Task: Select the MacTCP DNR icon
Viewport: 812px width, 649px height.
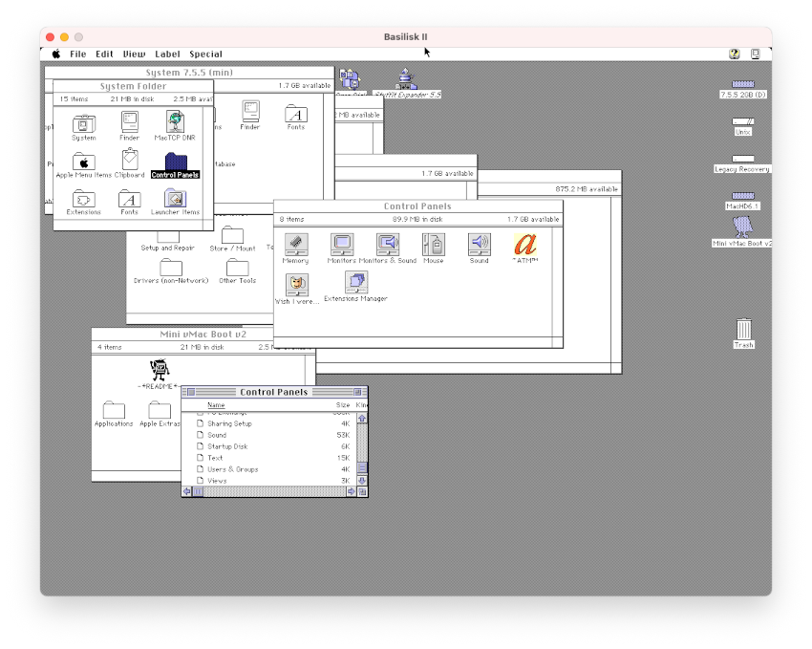Action: coord(175,122)
